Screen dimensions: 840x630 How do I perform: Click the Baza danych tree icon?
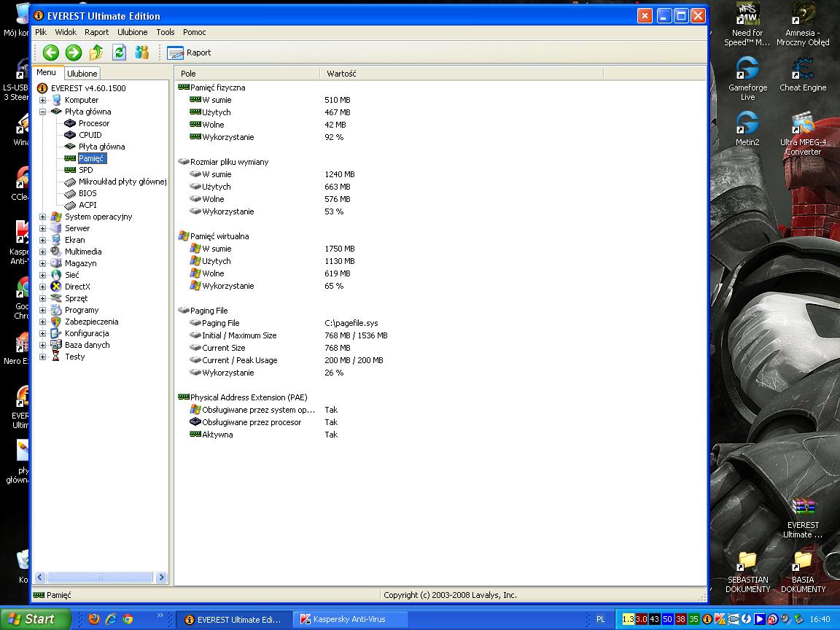click(x=55, y=345)
